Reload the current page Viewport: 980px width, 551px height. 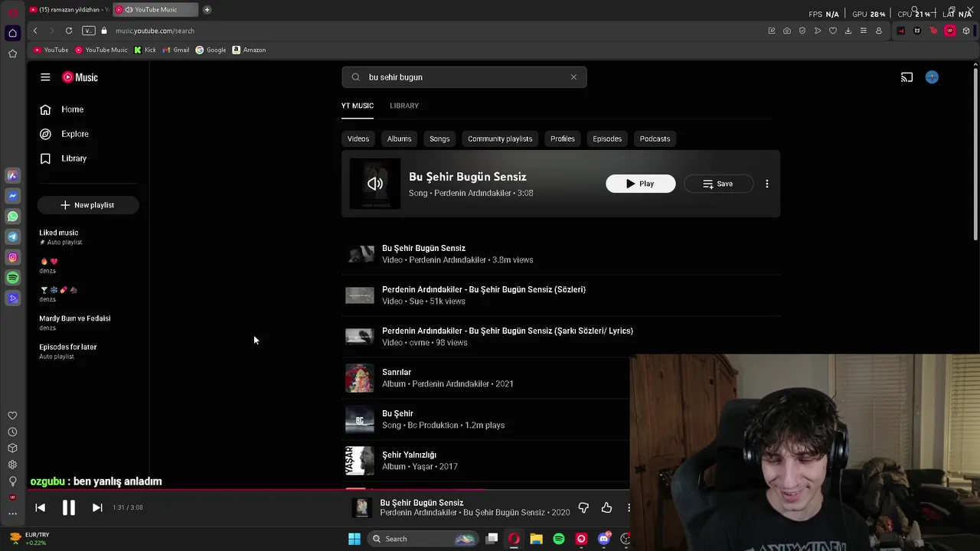69,31
